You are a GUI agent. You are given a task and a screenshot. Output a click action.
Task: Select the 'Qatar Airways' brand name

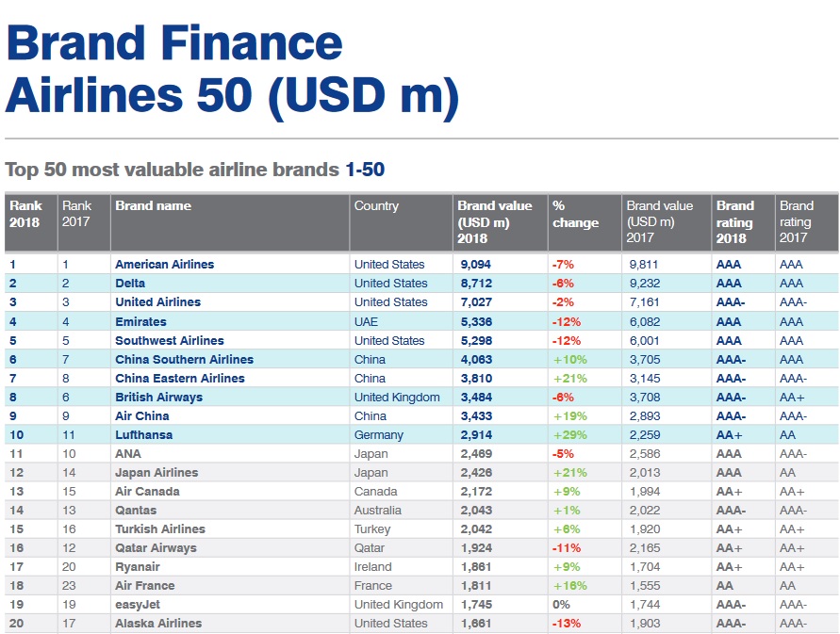click(156, 547)
